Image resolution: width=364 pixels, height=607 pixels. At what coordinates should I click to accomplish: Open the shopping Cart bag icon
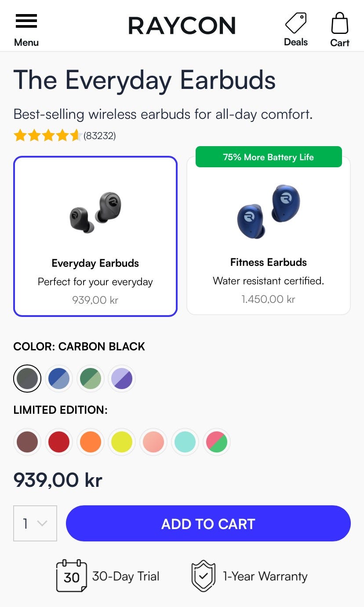[340, 23]
